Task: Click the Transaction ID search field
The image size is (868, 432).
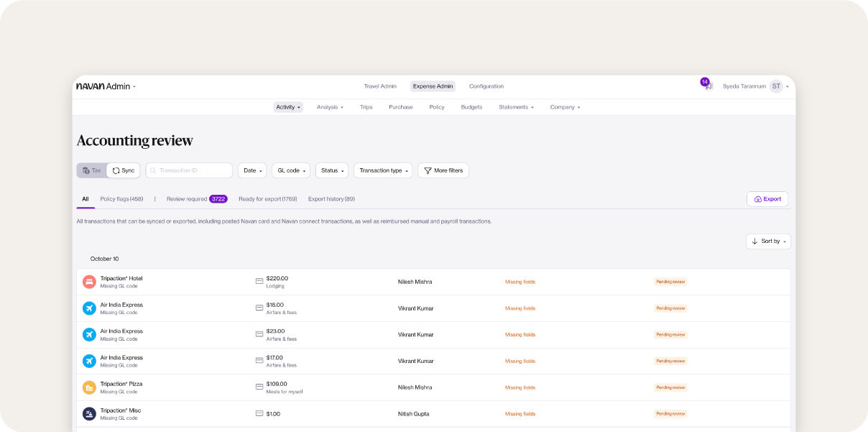Action: pyautogui.click(x=189, y=170)
